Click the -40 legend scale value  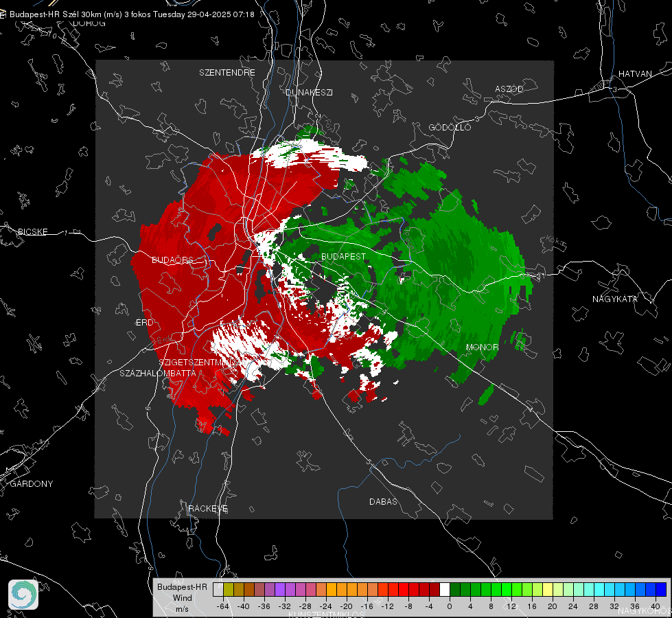244,606
